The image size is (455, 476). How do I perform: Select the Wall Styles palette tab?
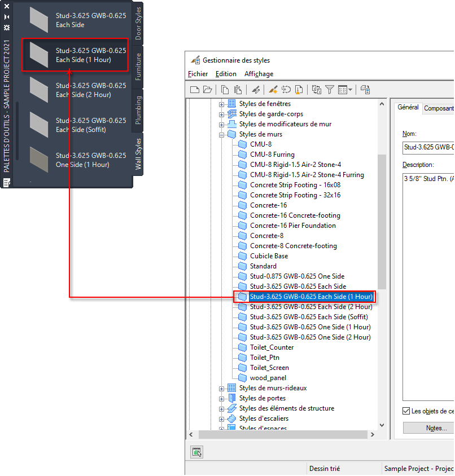pyautogui.click(x=138, y=154)
